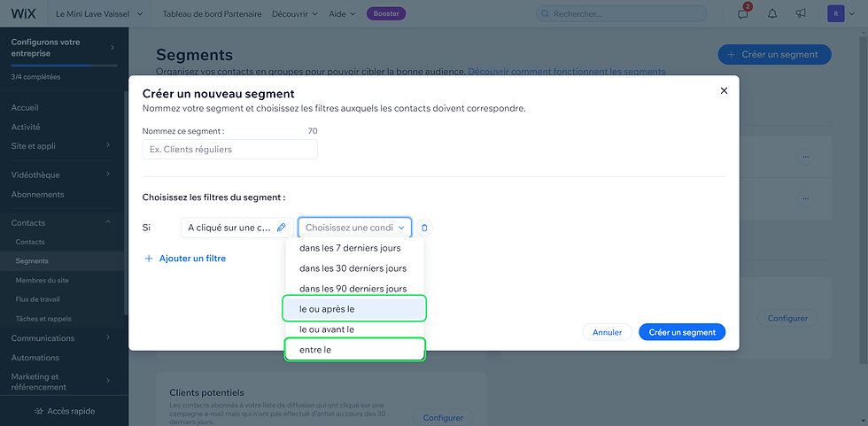Image resolution: width=868 pixels, height=426 pixels.
Task: Open Abonnements in sidebar
Action: (37, 194)
